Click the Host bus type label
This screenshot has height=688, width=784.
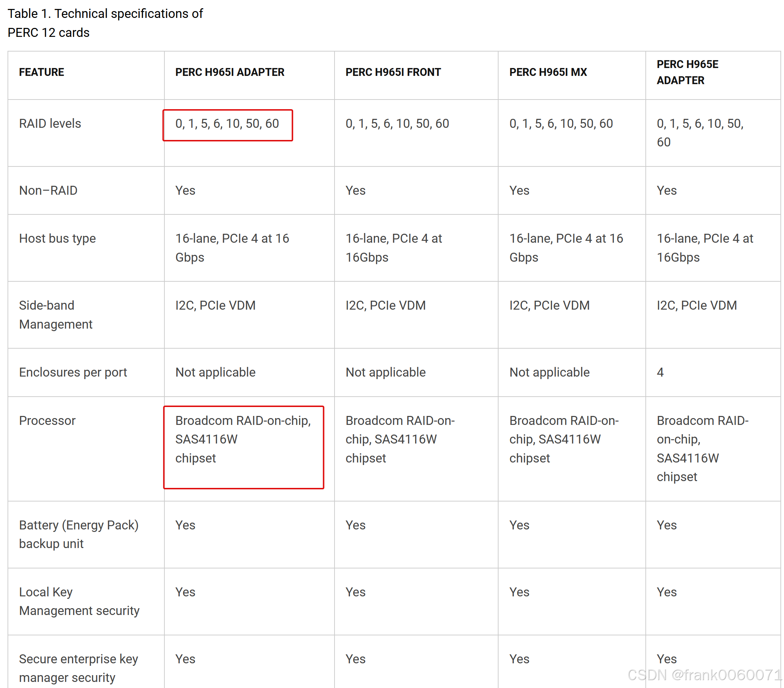pos(57,238)
